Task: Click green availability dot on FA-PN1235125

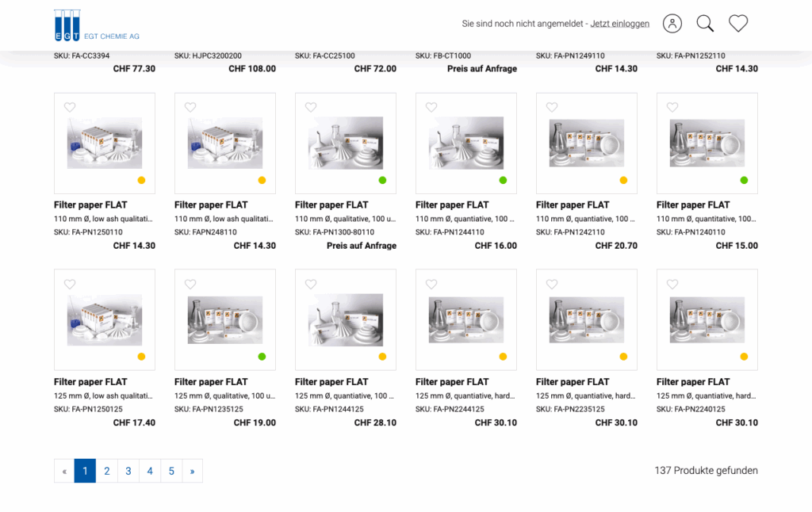Action: point(262,357)
